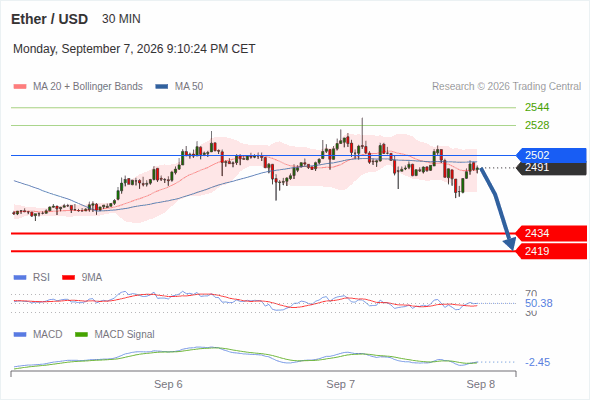This screenshot has width=590, height=400.
Task: Click the RSI value 50.38
Action: (x=539, y=303)
